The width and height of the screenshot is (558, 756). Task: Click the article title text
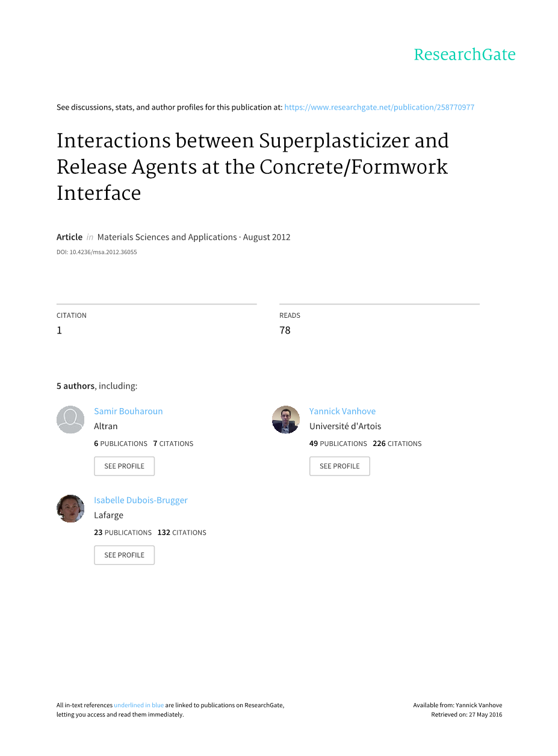[252, 167]
